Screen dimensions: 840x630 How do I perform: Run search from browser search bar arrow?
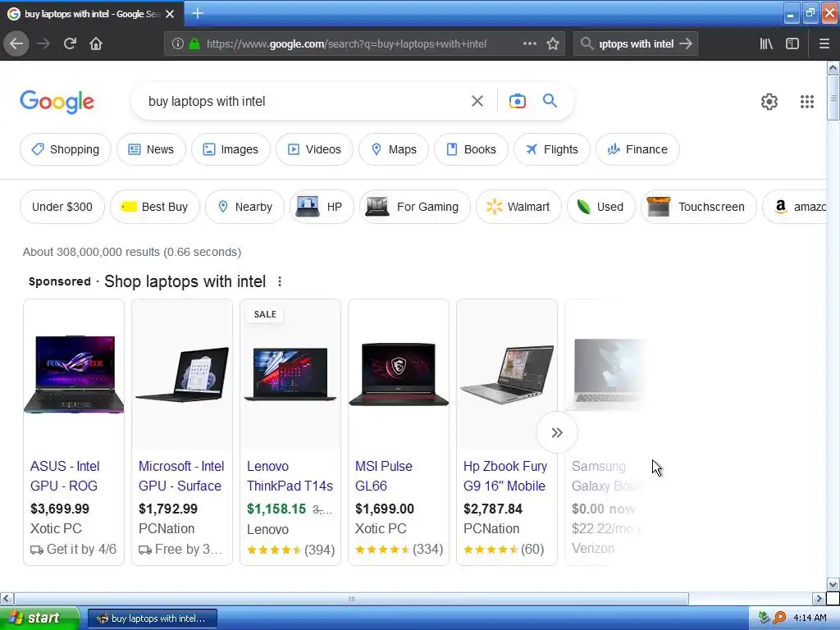pyautogui.click(x=686, y=43)
